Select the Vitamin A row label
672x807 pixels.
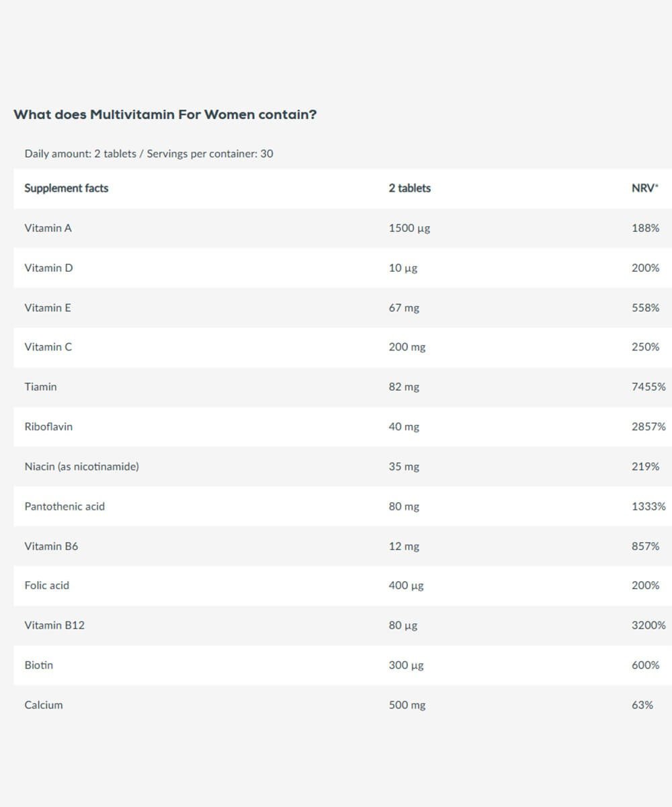(48, 228)
